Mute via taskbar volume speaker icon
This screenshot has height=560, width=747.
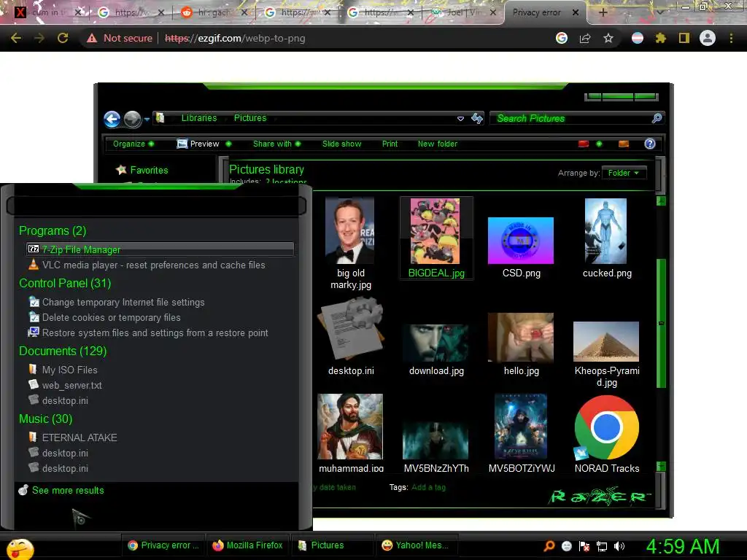619,546
